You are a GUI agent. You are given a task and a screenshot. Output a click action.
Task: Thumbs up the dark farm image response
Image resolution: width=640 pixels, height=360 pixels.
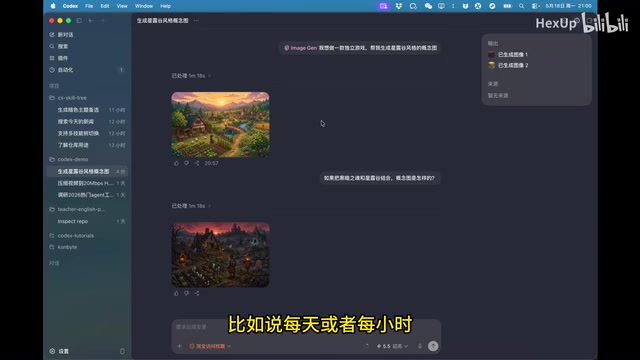(x=176, y=293)
